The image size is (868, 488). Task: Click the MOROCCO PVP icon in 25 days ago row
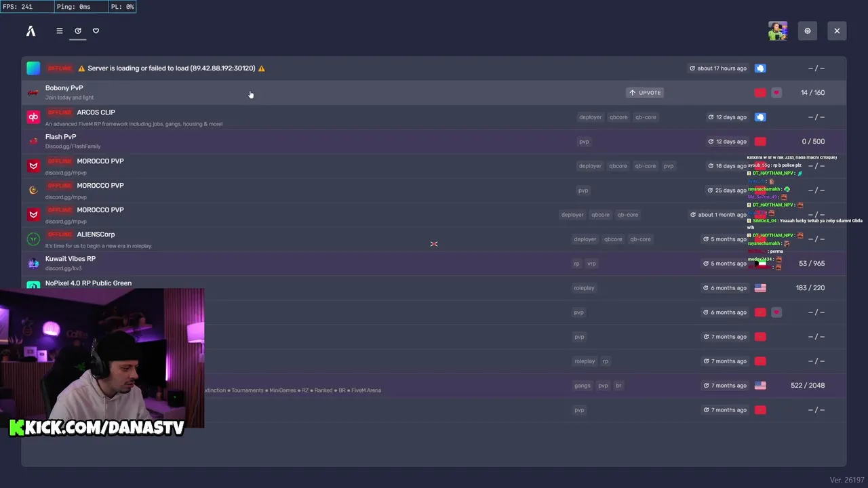coord(33,190)
